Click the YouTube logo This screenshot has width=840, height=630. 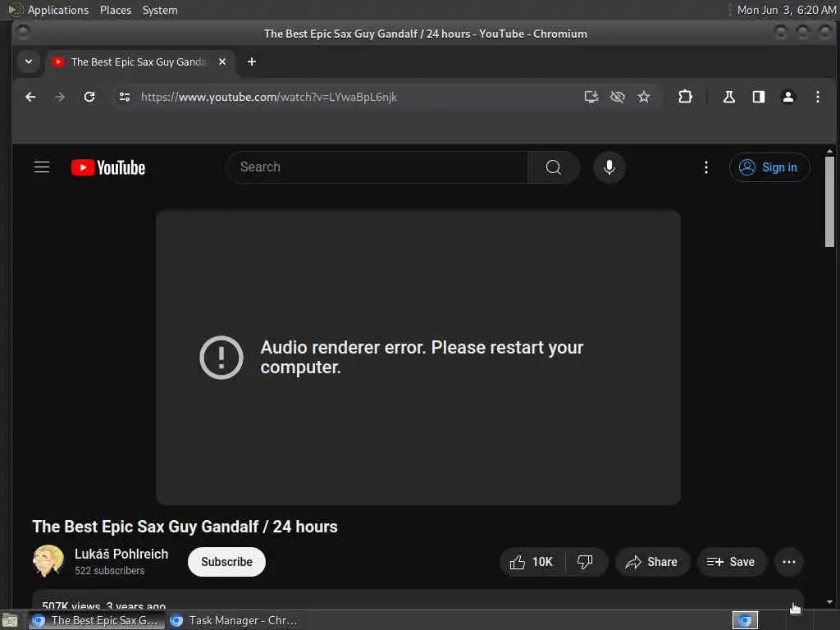(x=108, y=167)
